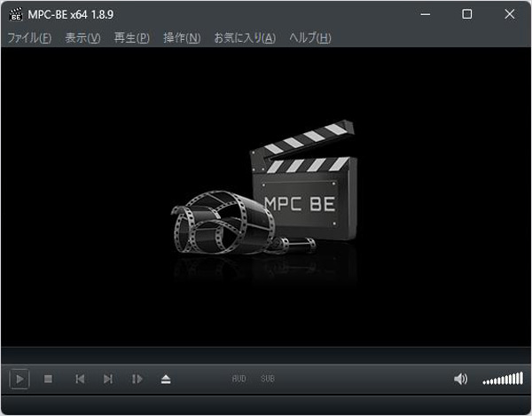The height and width of the screenshot is (416, 532).
Task: Open the ヘルプ(H) menu
Action: tap(309, 37)
